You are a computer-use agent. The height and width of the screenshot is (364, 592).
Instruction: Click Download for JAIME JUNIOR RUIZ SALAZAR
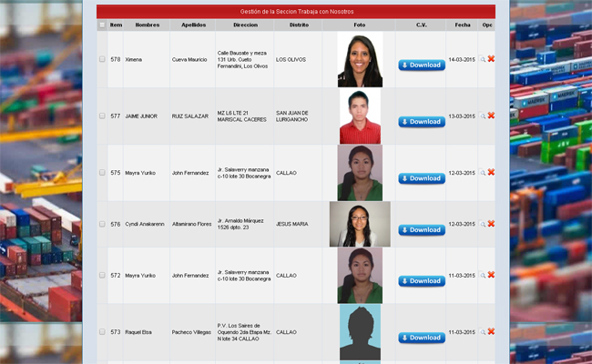[x=422, y=122]
